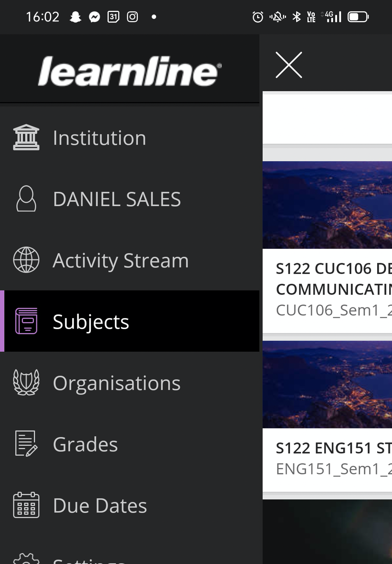Tap the learnline logo
This screenshot has width=392, height=564.
(129, 71)
